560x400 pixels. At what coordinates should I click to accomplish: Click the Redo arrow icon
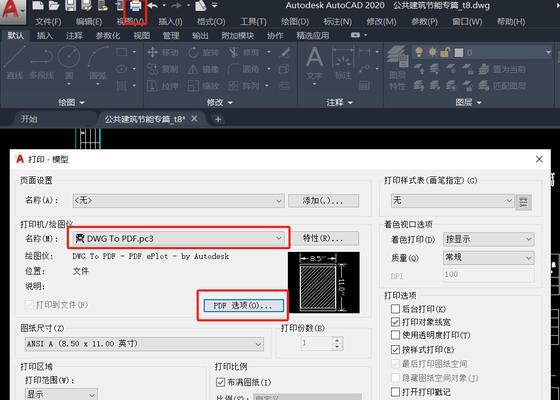[x=176, y=5]
